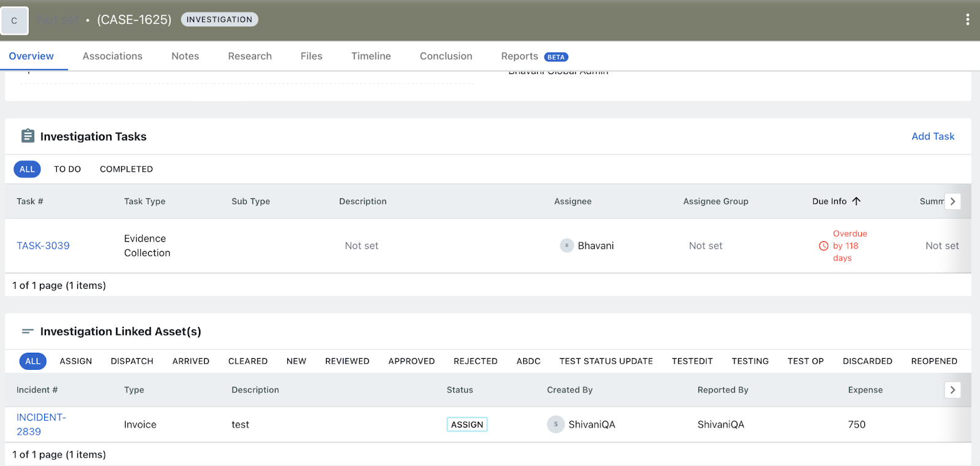Screen dimensions: 980x466
Task: Select the ALL filter for Investigation Tasks
Action: click(27, 169)
